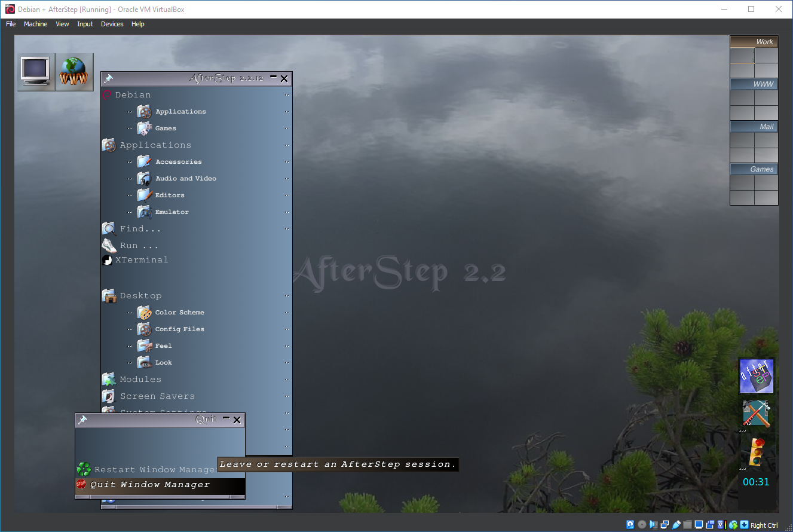Toggle the pushpin on the AfterStep menu titlebar
793x532 pixels.
click(108, 78)
